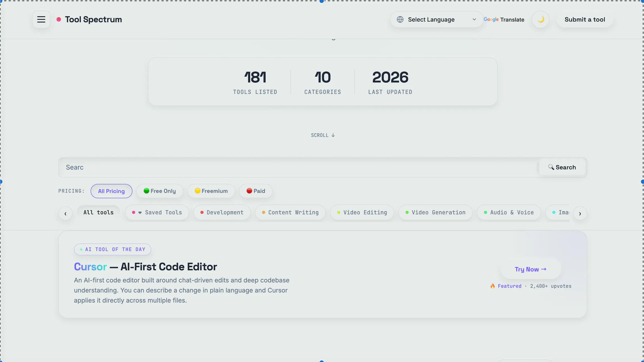Filter by Freemium pricing
This screenshot has width=644, height=362.
click(x=211, y=191)
